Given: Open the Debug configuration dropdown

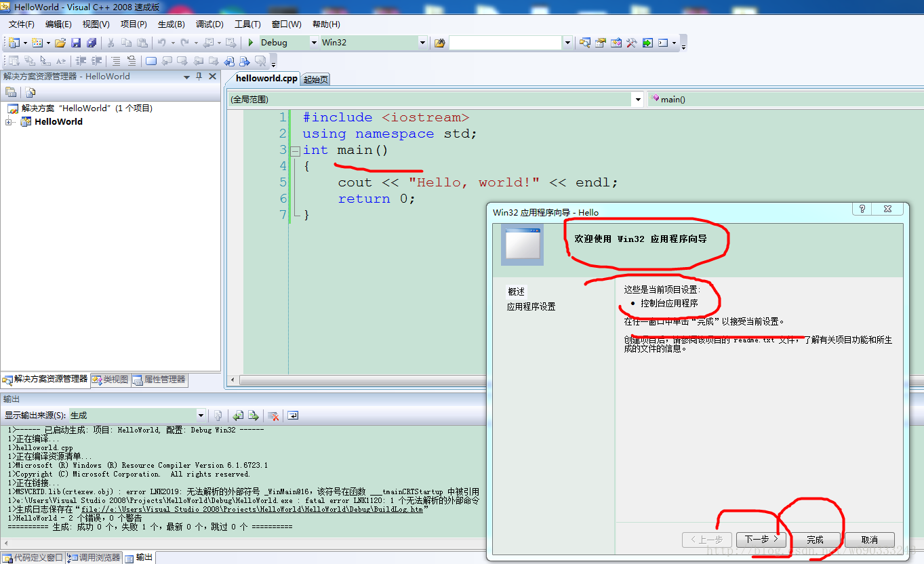Looking at the screenshot, I should tap(314, 43).
